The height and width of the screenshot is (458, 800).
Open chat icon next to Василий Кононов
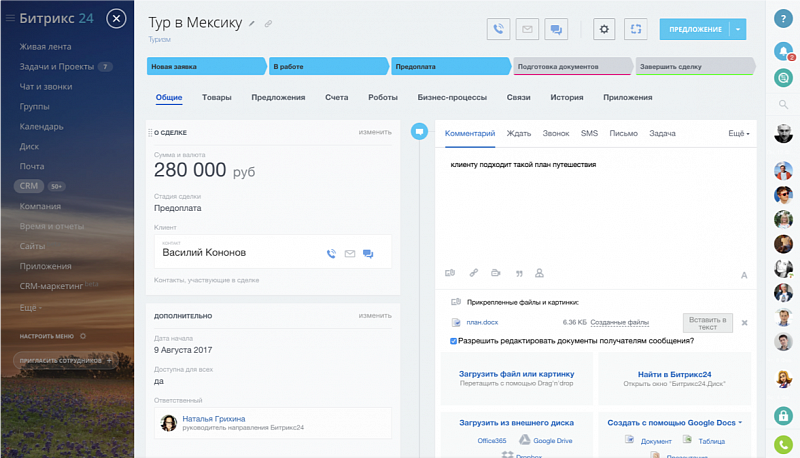coord(368,253)
